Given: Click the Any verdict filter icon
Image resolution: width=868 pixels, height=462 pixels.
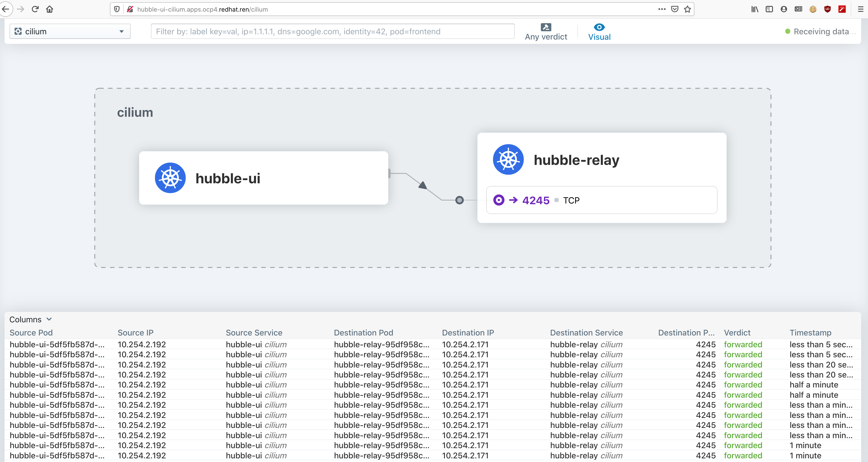Looking at the screenshot, I should click(546, 27).
